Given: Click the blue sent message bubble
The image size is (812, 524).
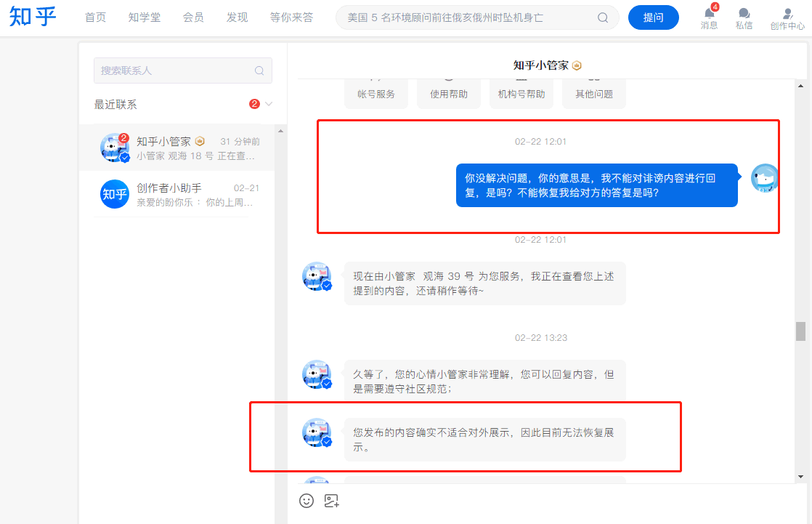Looking at the screenshot, I should tap(596, 185).
